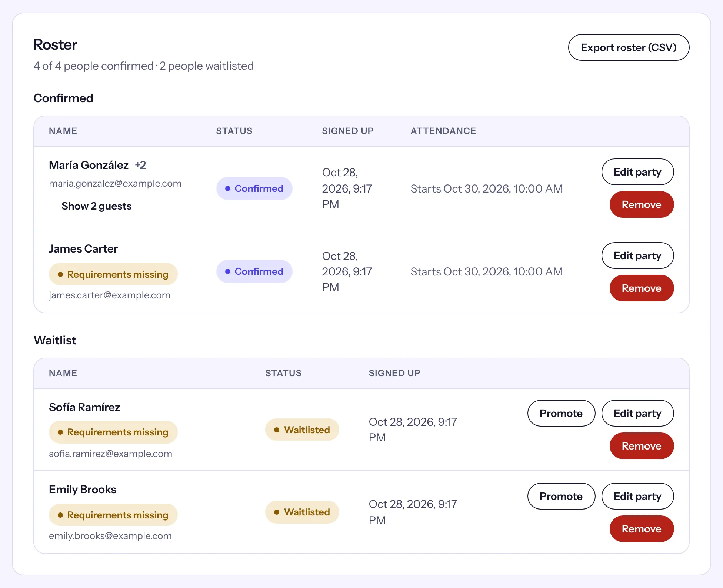This screenshot has width=723, height=588.
Task: Select the james.carter@example.com email
Action: click(110, 295)
